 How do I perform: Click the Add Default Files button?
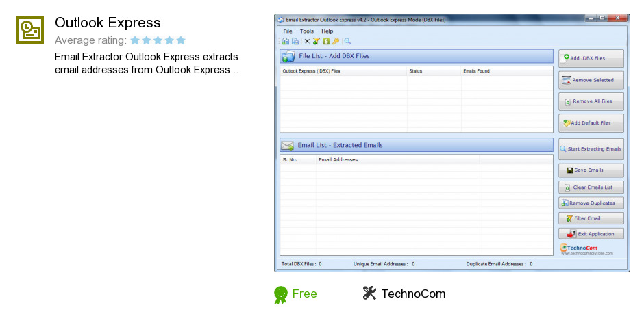pos(591,123)
